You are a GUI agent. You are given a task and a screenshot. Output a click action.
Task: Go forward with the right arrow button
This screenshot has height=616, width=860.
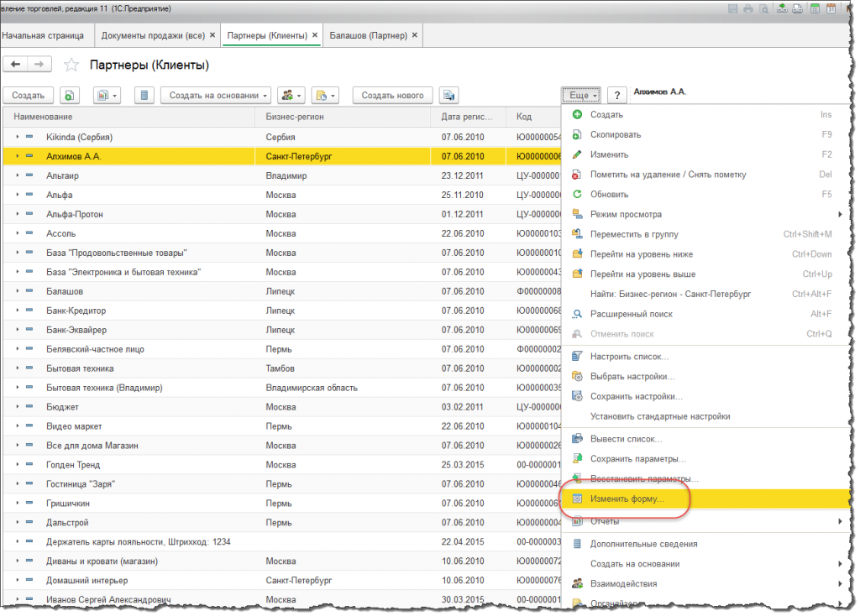[39, 65]
